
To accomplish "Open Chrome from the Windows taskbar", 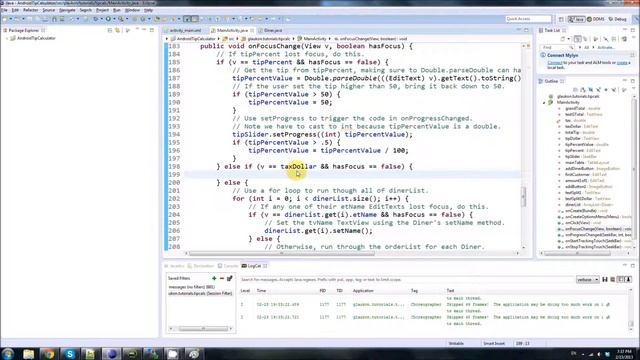I will pyautogui.click(x=49, y=353).
